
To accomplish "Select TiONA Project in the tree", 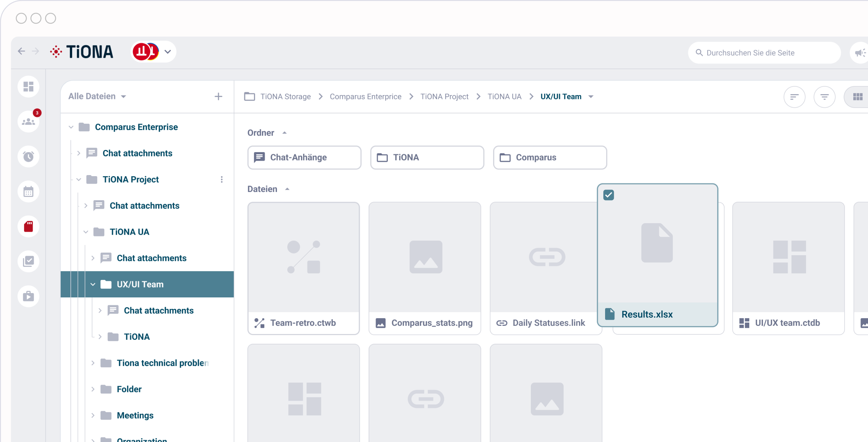I will click(x=131, y=179).
